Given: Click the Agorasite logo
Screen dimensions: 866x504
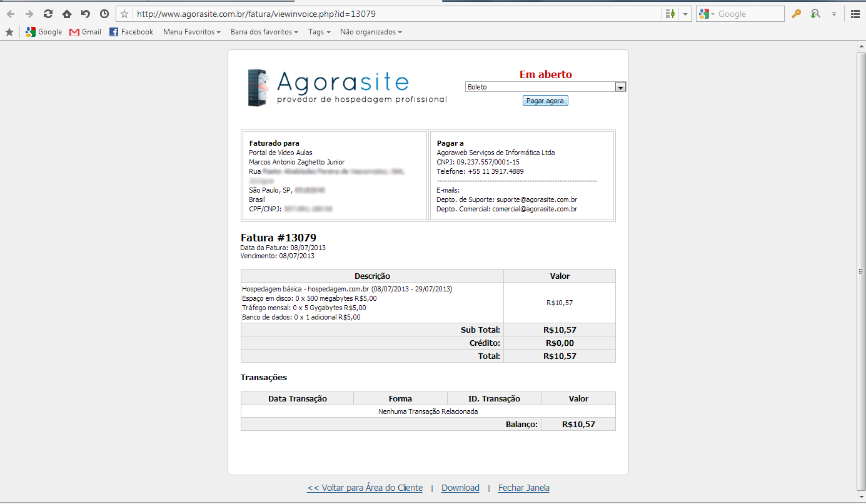Looking at the screenshot, I should pyautogui.click(x=347, y=88).
